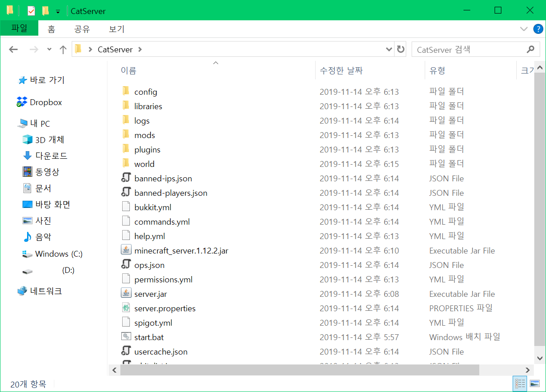
Task: Click the horizontal scrollbar right arrow
Action: pos(527,370)
